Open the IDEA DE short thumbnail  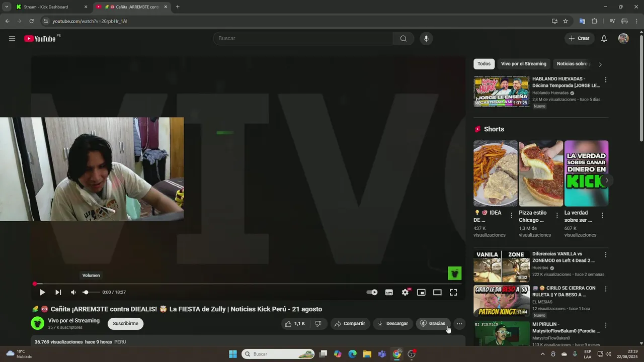(x=496, y=173)
